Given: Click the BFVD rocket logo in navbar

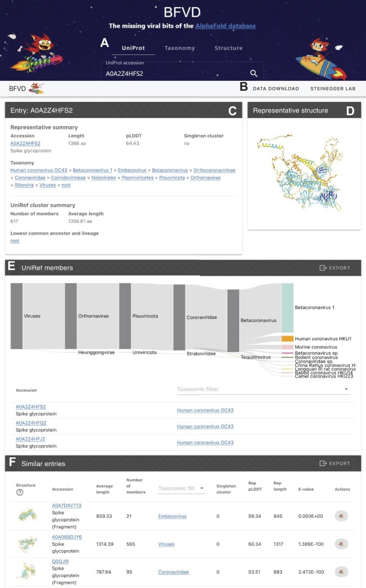Looking at the screenshot, I should pyautogui.click(x=37, y=89).
